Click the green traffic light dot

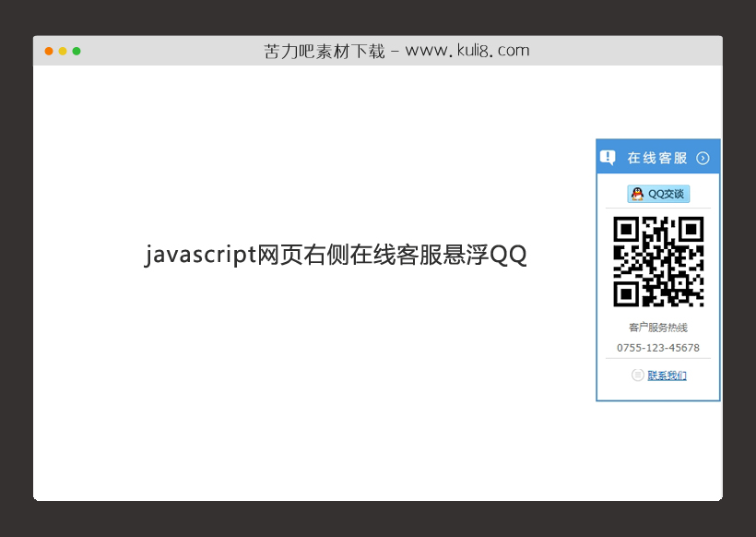coord(77,52)
